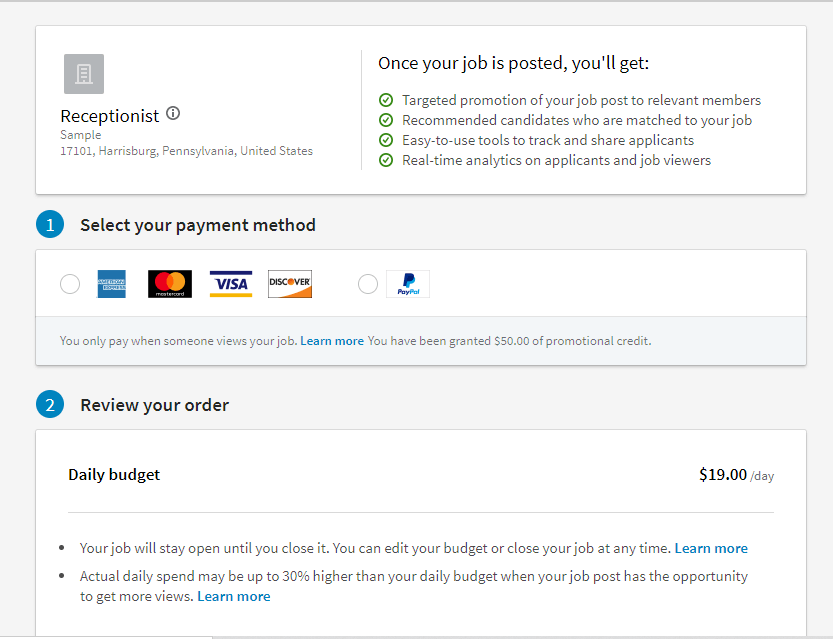This screenshot has width=833, height=639.
Task: Click the Visa card icon
Action: pyautogui.click(x=231, y=284)
